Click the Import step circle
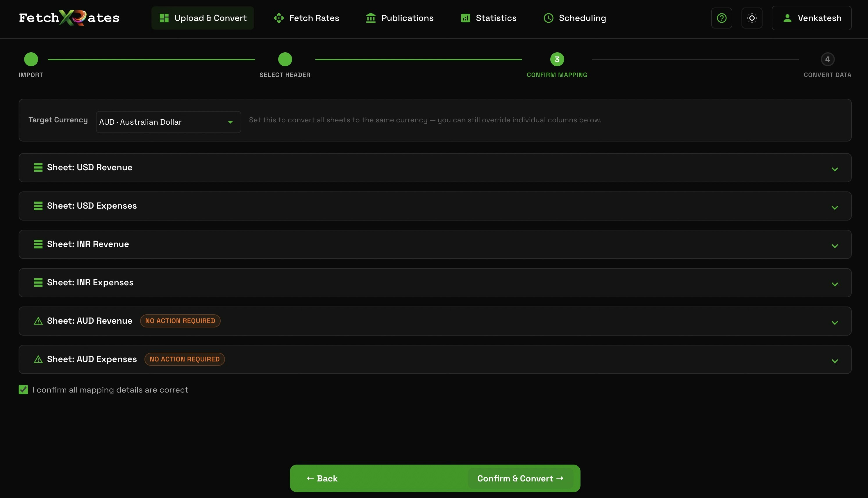The width and height of the screenshot is (868, 498). (x=31, y=59)
